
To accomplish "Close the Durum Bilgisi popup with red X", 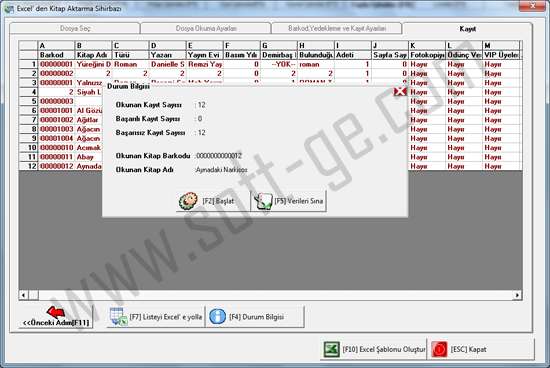I will [x=400, y=92].
